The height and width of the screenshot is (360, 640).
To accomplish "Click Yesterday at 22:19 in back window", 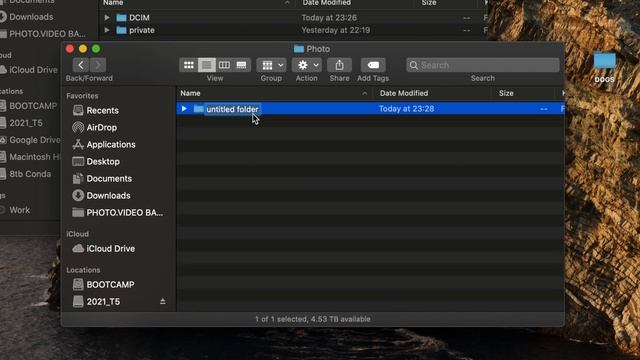I will coord(336,30).
